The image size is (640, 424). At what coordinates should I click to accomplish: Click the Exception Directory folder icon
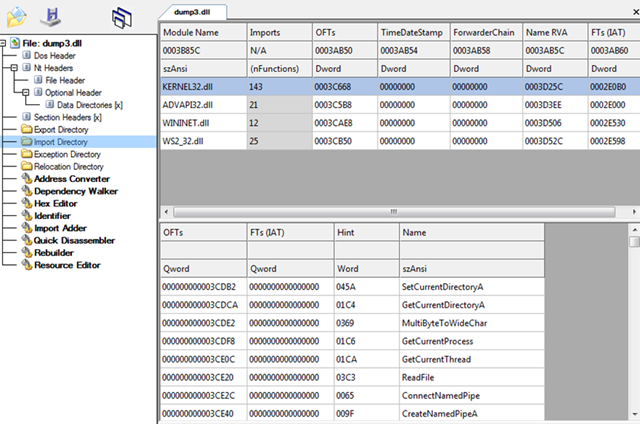[x=27, y=154]
